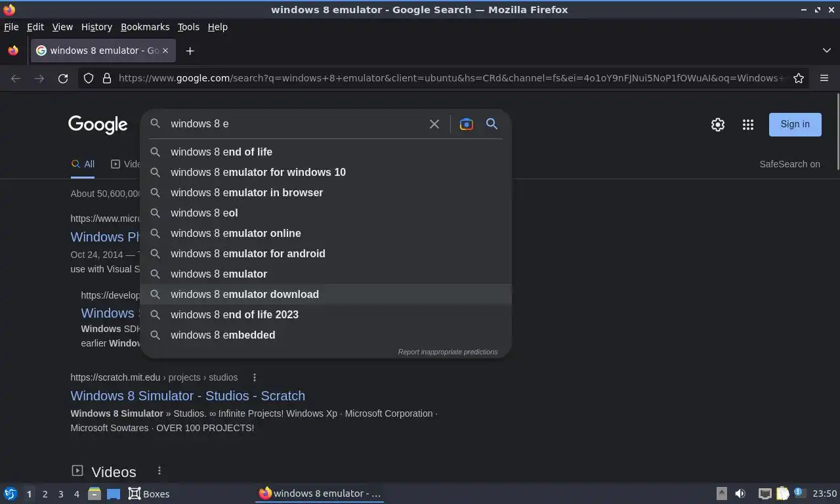Open Windows 8 Simulator Scratch result link
This screenshot has width=840, height=504.
(x=188, y=396)
